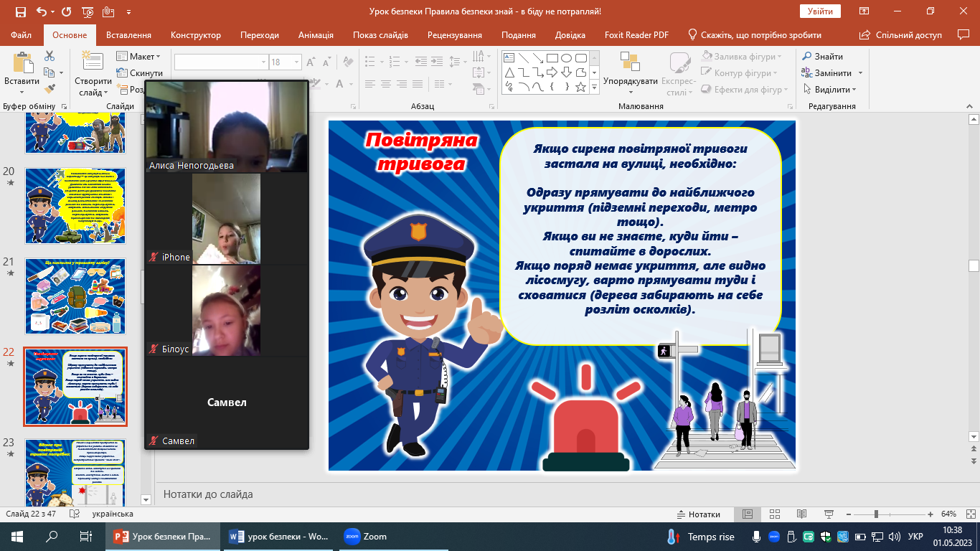The width and height of the screenshot is (980, 551).
Task: Click the Упорядкувати arrange icon
Action: 630,63
